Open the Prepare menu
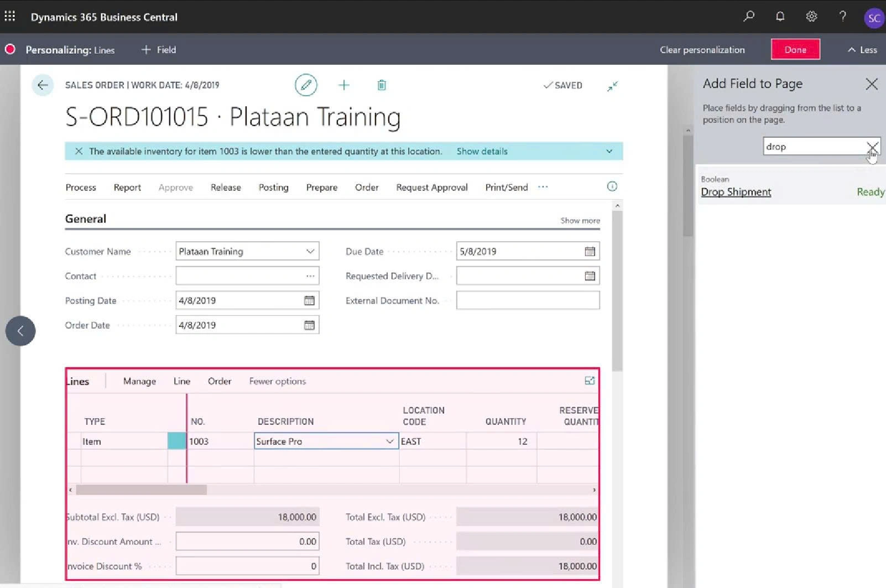 (322, 188)
